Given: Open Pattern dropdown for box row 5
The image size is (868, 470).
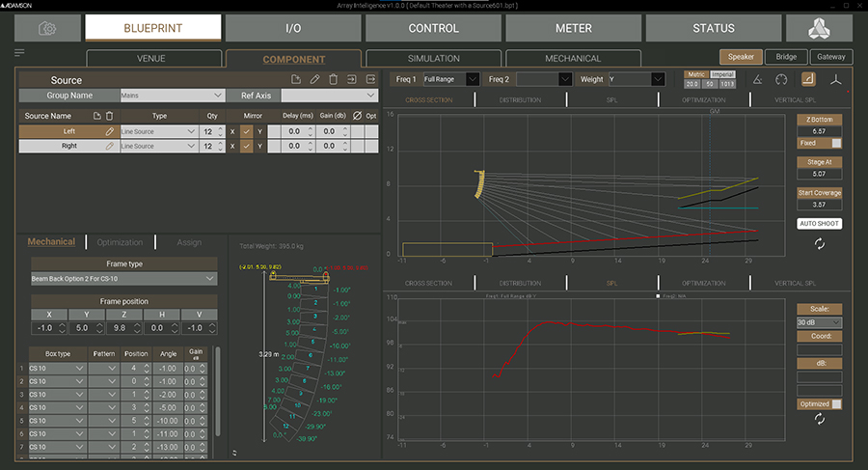Looking at the screenshot, I should (104, 421).
